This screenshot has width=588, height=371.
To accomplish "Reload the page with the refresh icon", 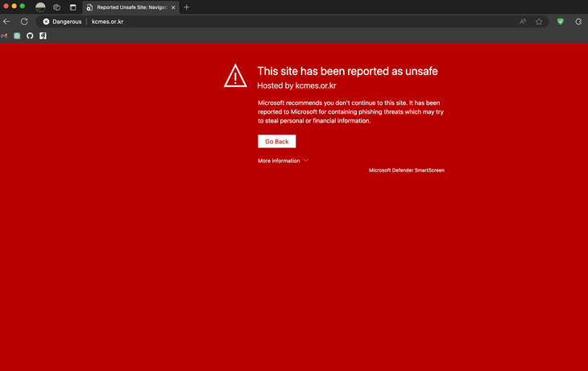I will [24, 22].
